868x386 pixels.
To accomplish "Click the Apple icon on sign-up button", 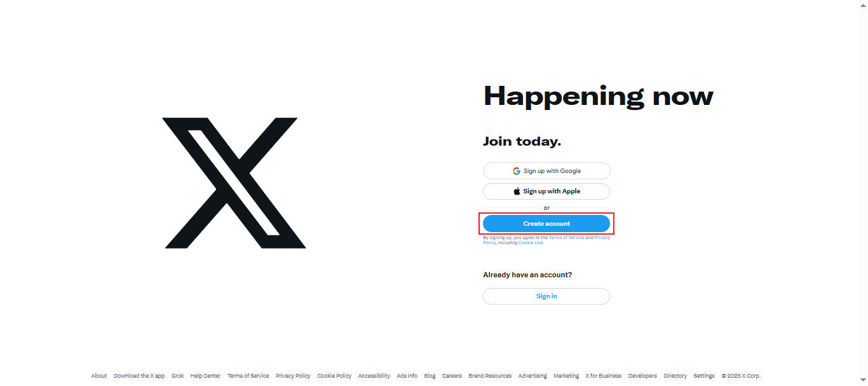I will point(517,191).
